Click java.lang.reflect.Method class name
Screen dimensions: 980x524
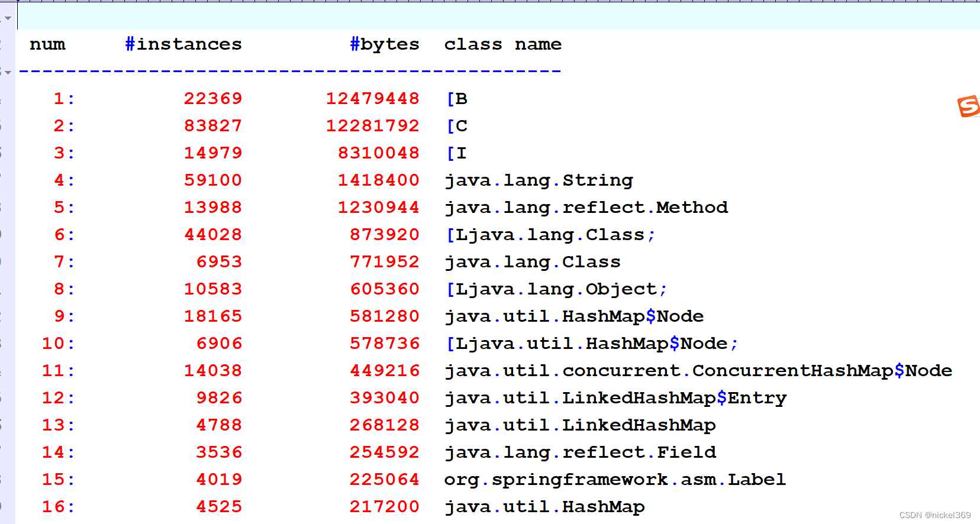(x=586, y=208)
